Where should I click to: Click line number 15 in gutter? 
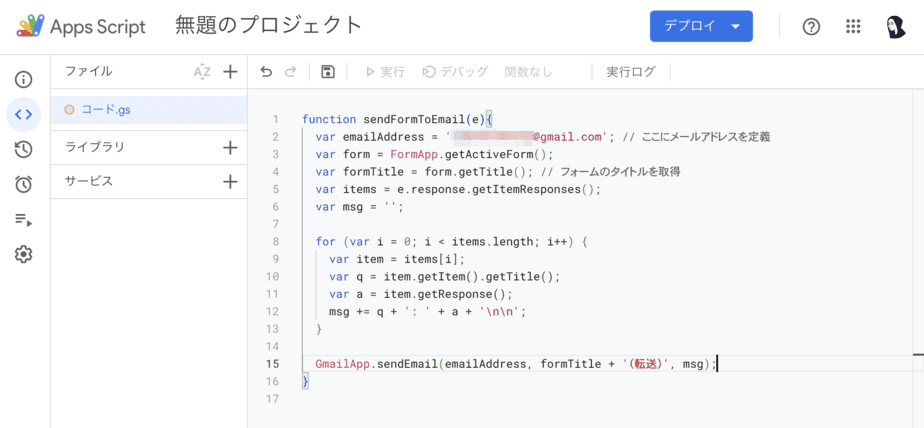click(272, 364)
